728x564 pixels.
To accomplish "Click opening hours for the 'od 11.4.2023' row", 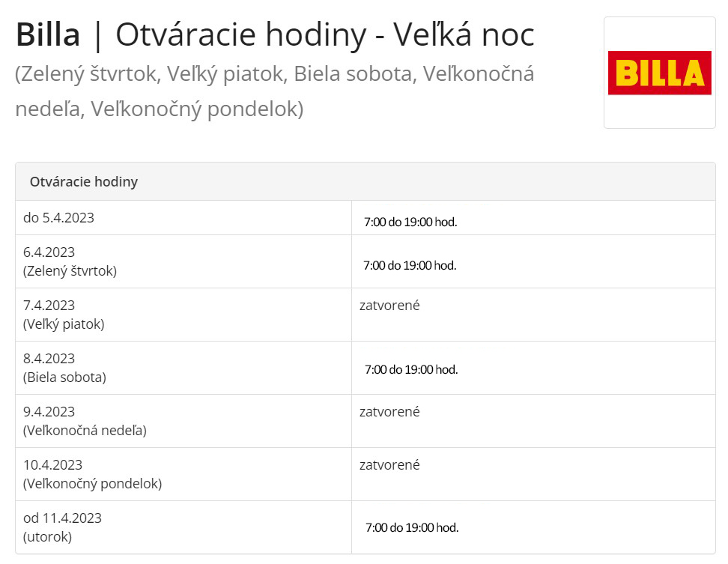I will tap(411, 527).
